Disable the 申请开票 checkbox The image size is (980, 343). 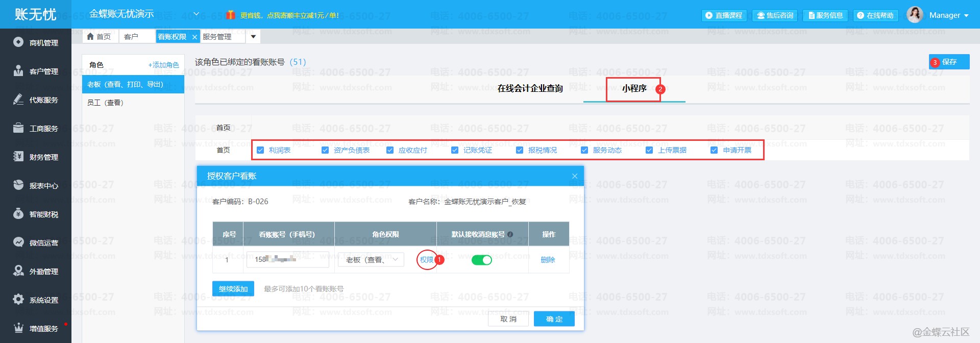point(714,150)
